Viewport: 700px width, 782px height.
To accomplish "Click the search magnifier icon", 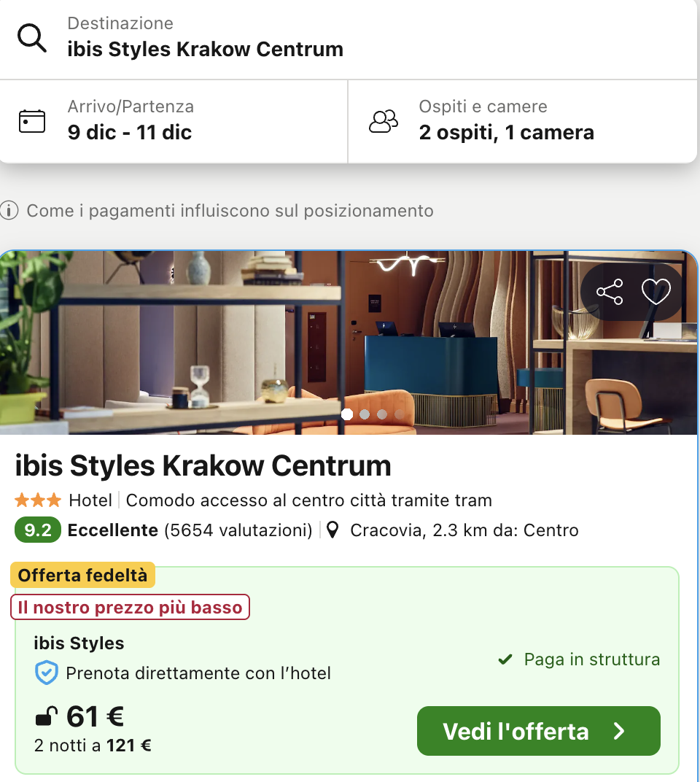I will pyautogui.click(x=32, y=38).
